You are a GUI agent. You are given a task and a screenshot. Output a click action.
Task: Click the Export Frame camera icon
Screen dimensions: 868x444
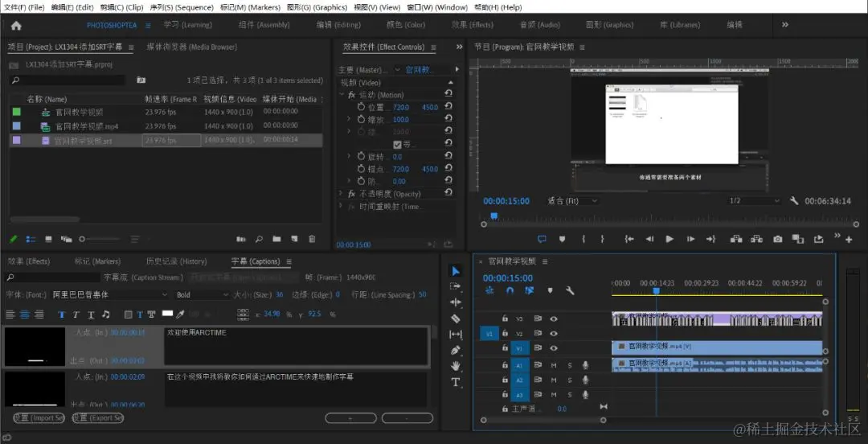click(x=778, y=239)
